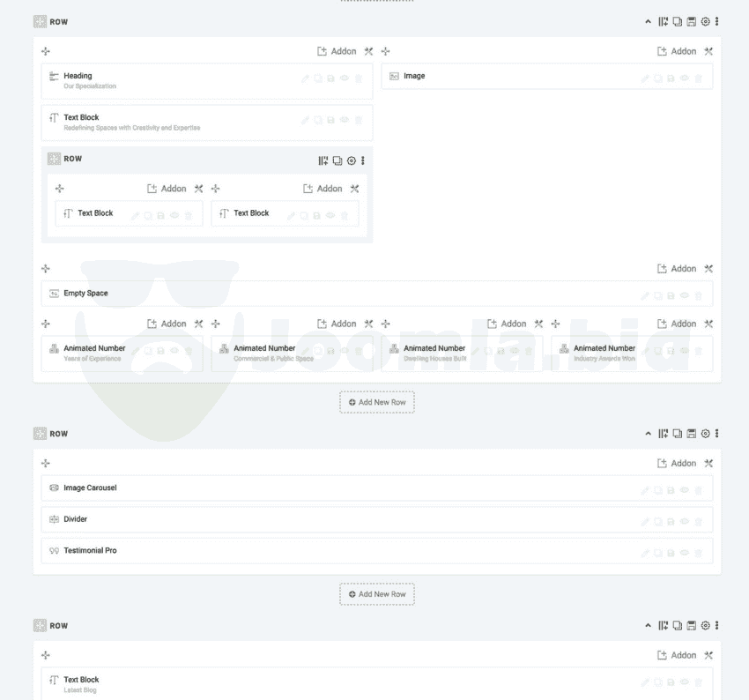This screenshot has width=749, height=700.
Task: Duplicate the Divider addon
Action: 658,522
